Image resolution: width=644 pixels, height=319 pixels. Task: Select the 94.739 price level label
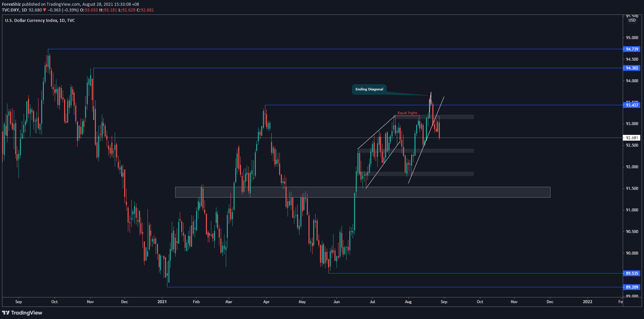pos(632,49)
